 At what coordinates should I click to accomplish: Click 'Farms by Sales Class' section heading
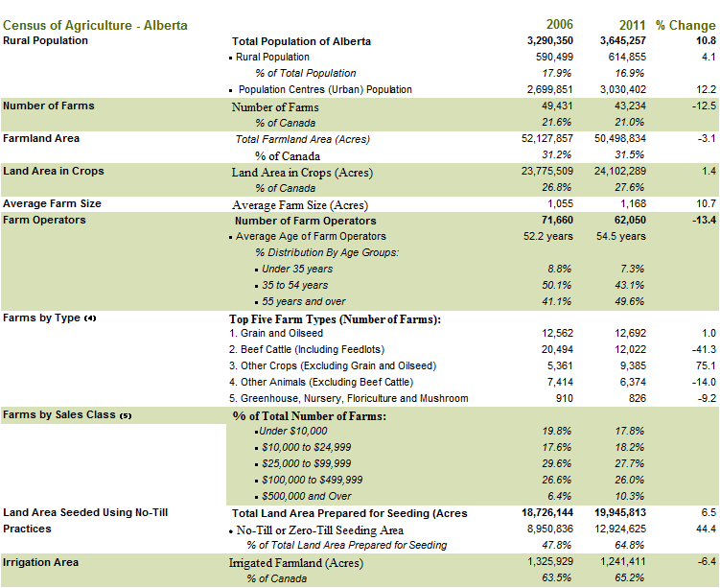67,414
